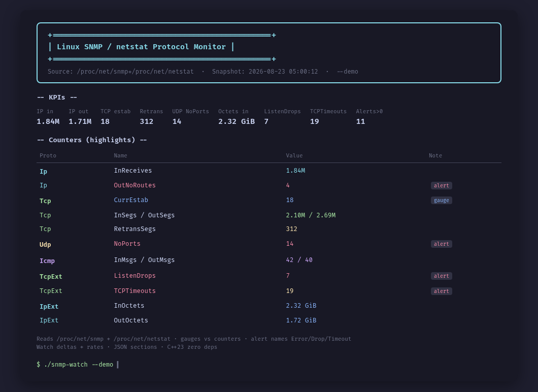Click the 'Name' column header

click(x=120, y=155)
